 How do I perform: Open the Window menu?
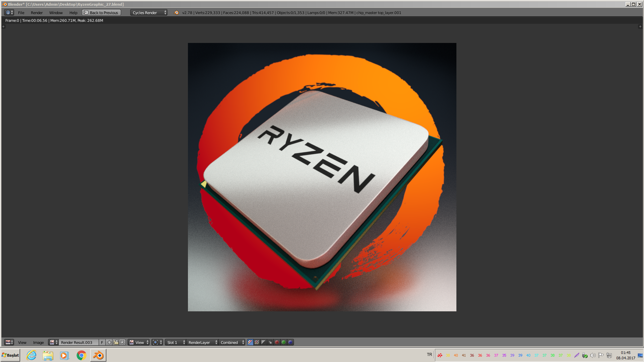(56, 13)
